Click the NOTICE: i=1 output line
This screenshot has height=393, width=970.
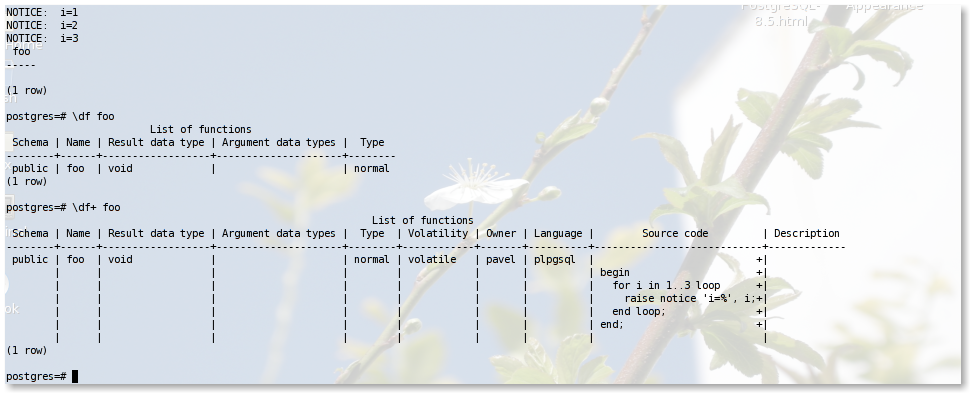click(42, 12)
